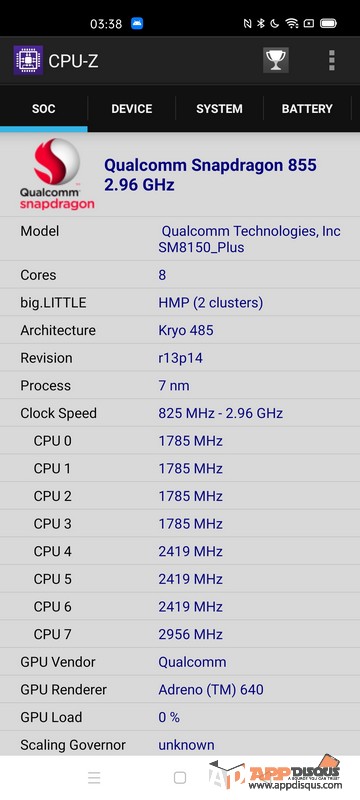Viewport: 360px width, 800px height.
Task: Tap the GPU Renderer Adreno 640 row
Action: [180, 690]
